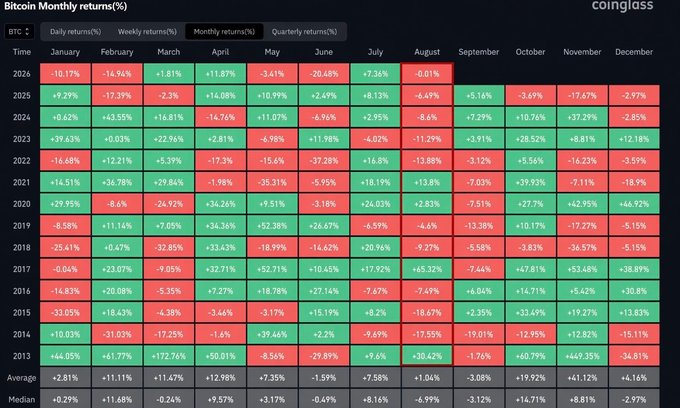Click 2020 December cell +46.92%
Image resolution: width=680 pixels, height=408 pixels.
point(634,204)
